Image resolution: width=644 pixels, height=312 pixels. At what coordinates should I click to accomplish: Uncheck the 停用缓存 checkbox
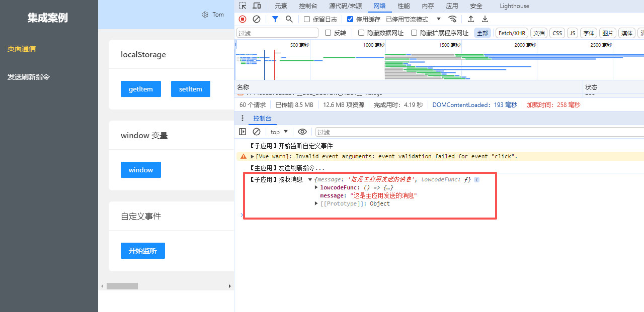click(350, 19)
